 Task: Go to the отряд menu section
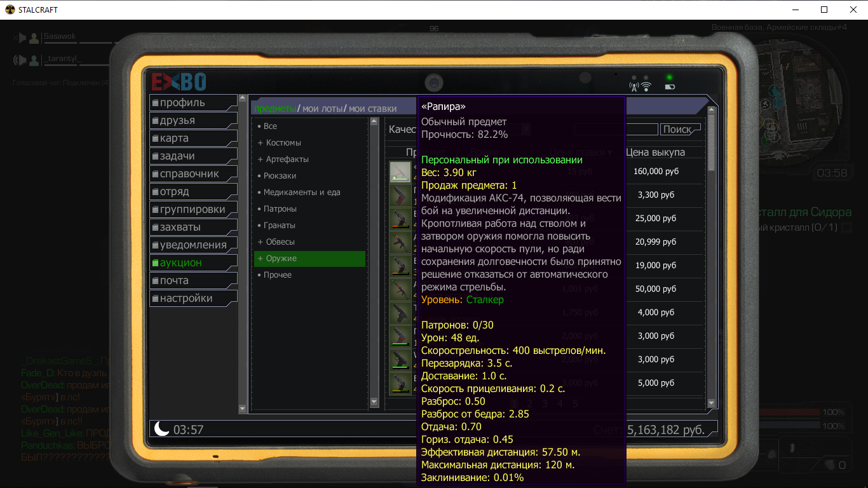pos(193,191)
